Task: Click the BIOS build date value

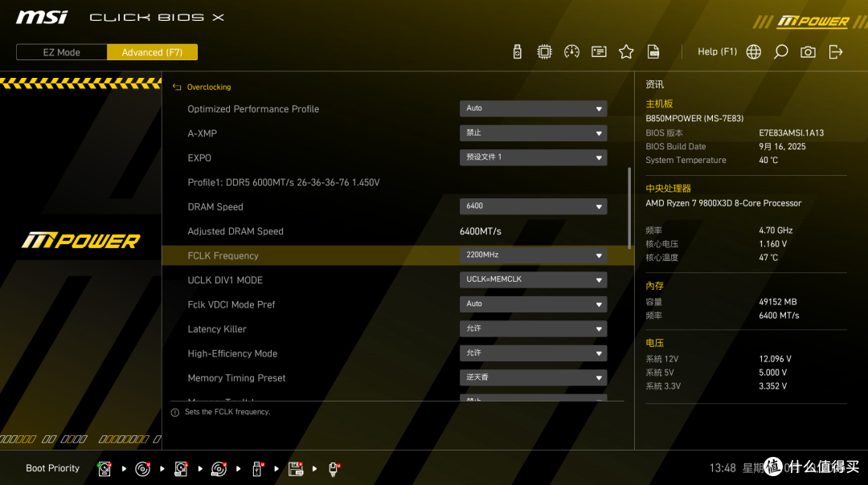Action: tap(782, 147)
